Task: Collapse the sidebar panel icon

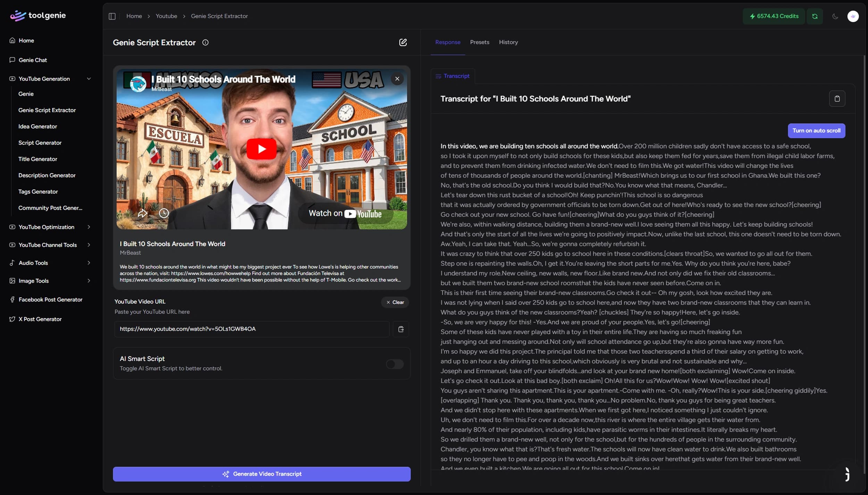Action: (x=112, y=16)
